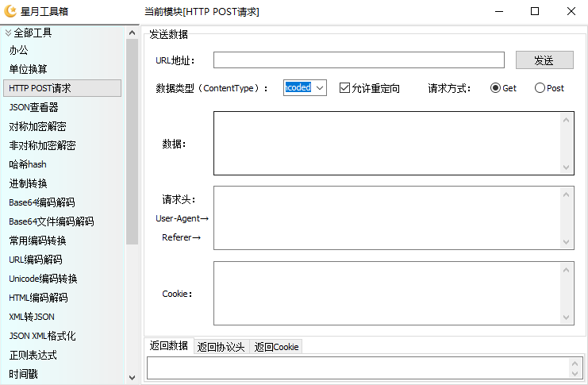This screenshot has height=385, width=588.
Task: Open Base64编码解码 tool
Action: (42, 202)
